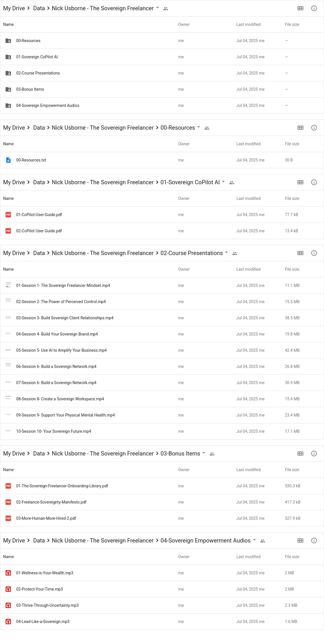Show info for 04-Sovereign Empowerment Audios panel
The width and height of the screenshot is (324, 644).
[314, 541]
